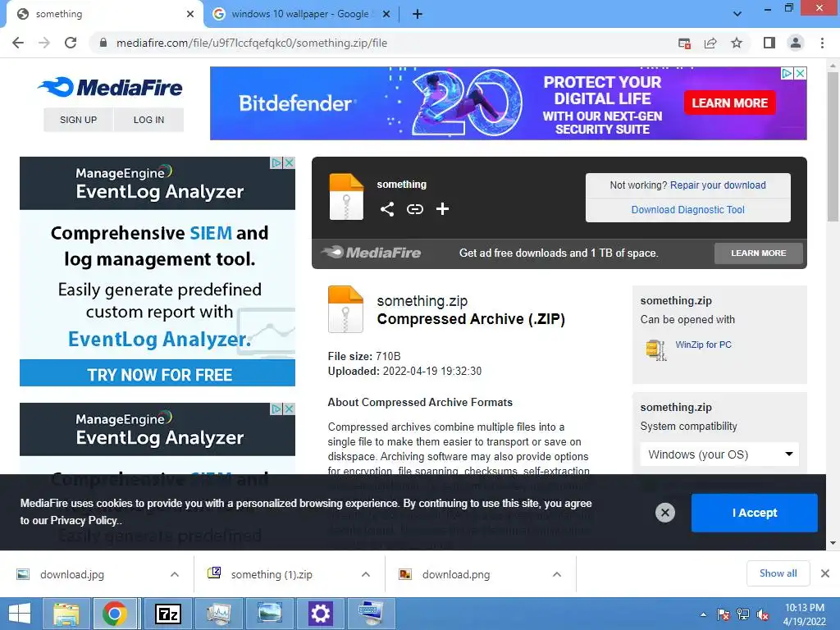Image resolution: width=840 pixels, height=630 pixels.
Task: Open 7-Zip from the taskbar
Action: 167,614
